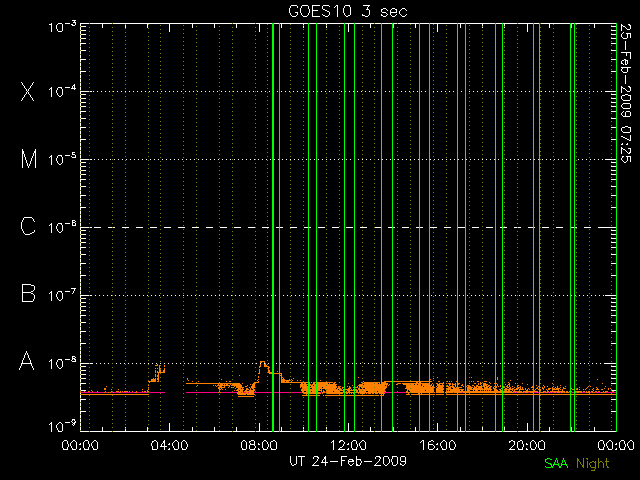Click the GOES10 3 sec chart title

tap(348, 11)
